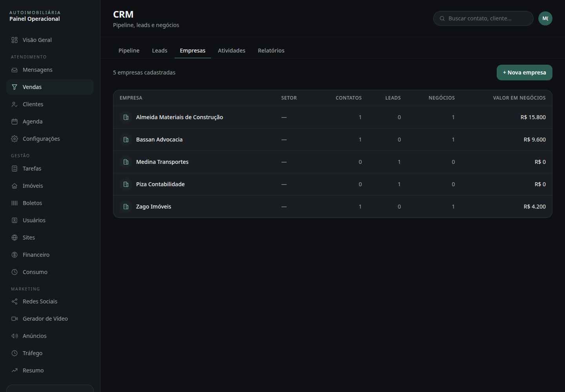Viewport: 565px width, 392px height.
Task: Click the Mensagens envelope icon
Action: (x=15, y=70)
